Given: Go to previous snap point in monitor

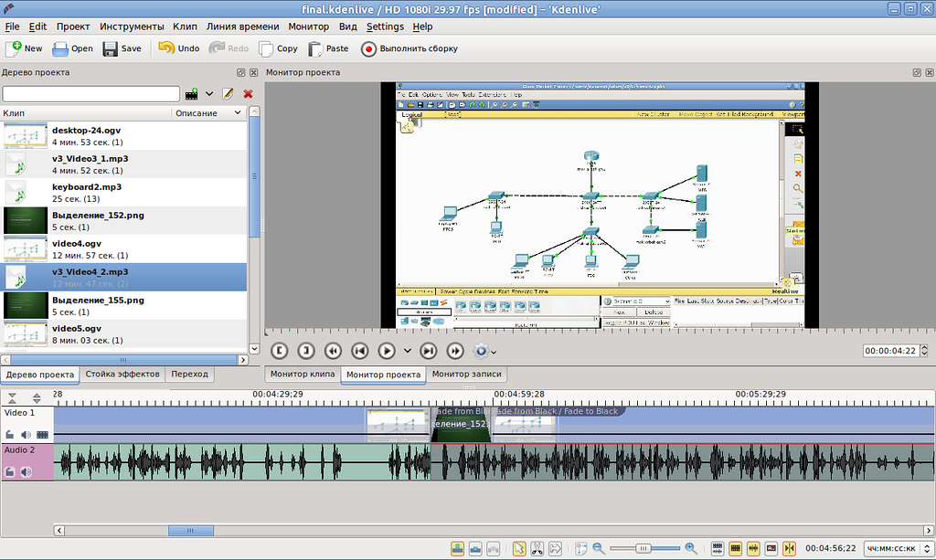Looking at the screenshot, I should [360, 351].
